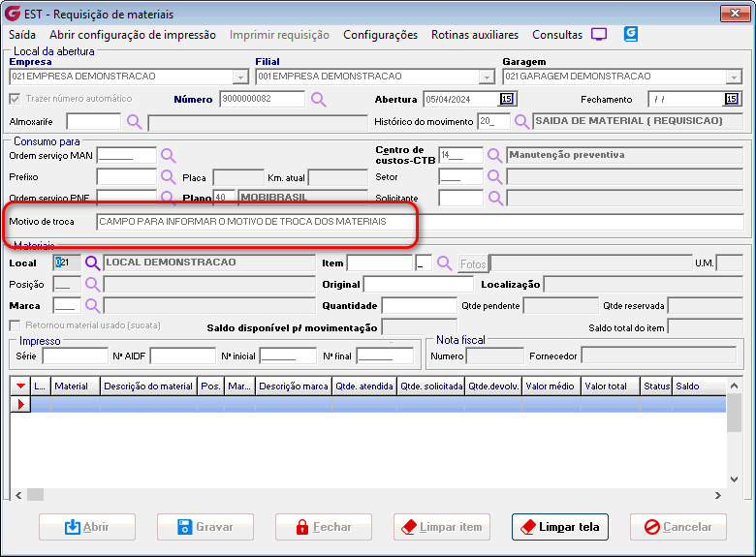Select the first grid row indicator arrow
The width and height of the screenshot is (756, 557).
(x=20, y=404)
